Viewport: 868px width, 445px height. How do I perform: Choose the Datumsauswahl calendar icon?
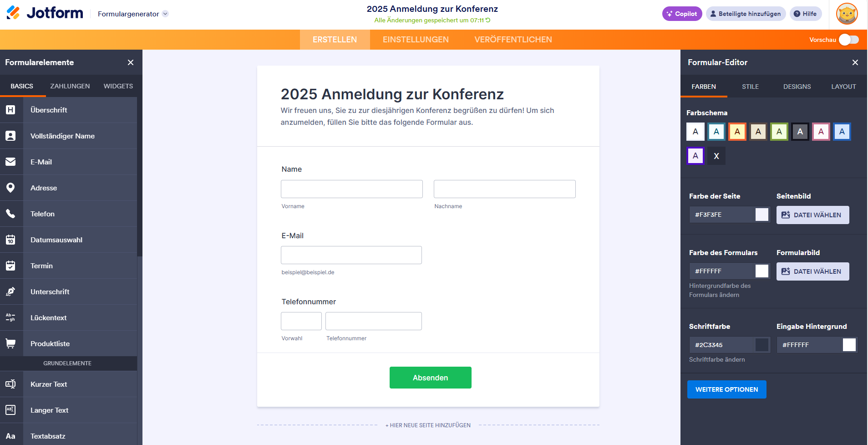coord(10,240)
